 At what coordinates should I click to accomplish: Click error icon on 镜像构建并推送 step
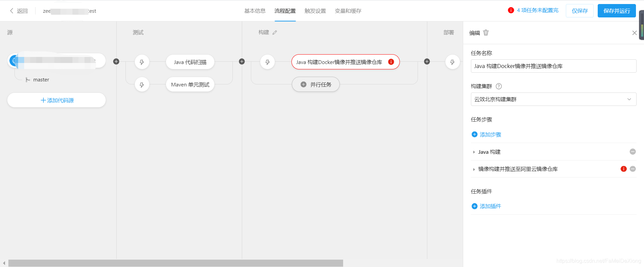pyautogui.click(x=624, y=169)
